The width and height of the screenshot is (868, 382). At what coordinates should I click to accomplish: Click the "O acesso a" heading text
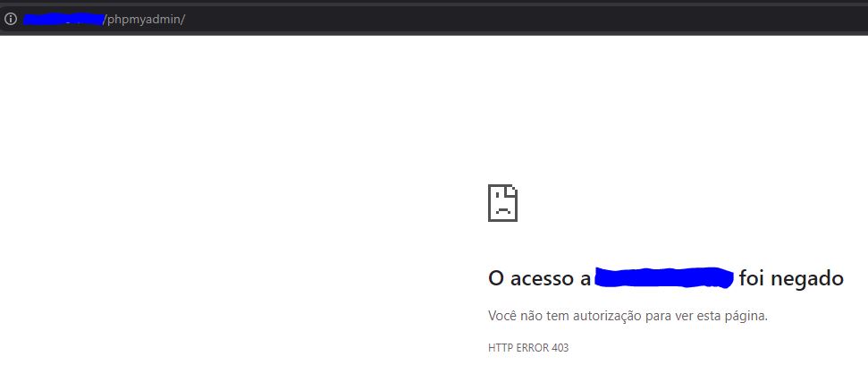pyautogui.click(x=540, y=278)
